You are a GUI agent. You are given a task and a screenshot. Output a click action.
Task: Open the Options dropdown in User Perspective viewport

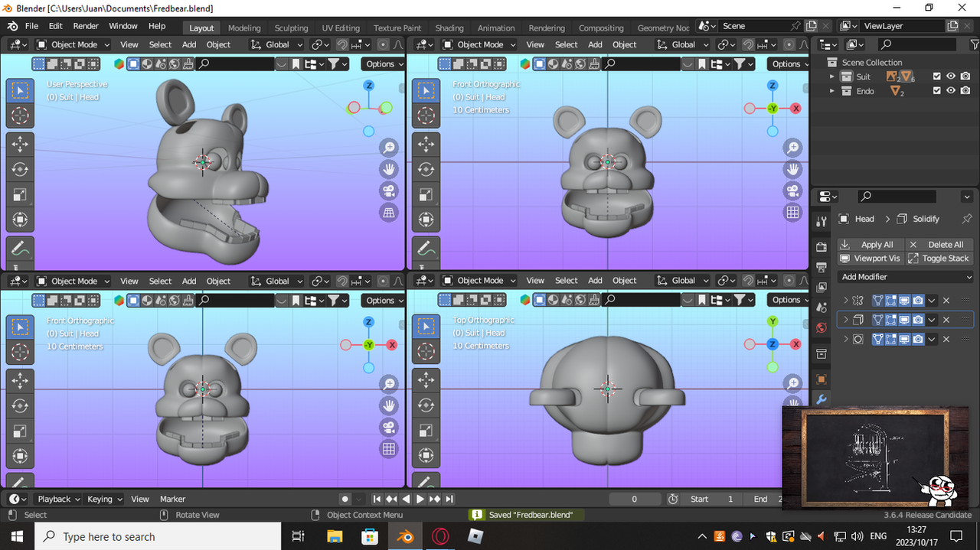coord(383,64)
